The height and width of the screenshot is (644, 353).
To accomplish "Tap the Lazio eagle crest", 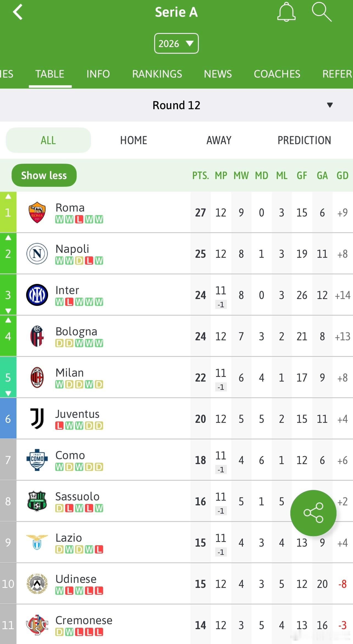I will click(x=37, y=542).
